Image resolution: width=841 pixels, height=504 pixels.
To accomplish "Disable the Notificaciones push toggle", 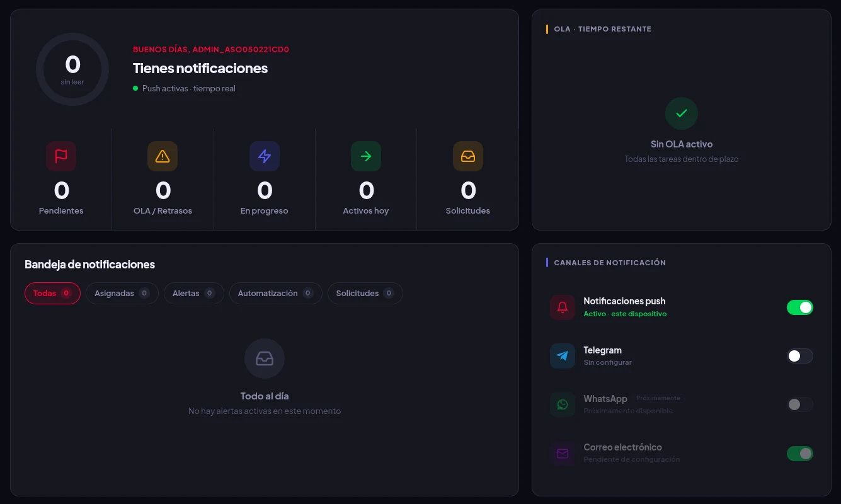I will click(800, 307).
